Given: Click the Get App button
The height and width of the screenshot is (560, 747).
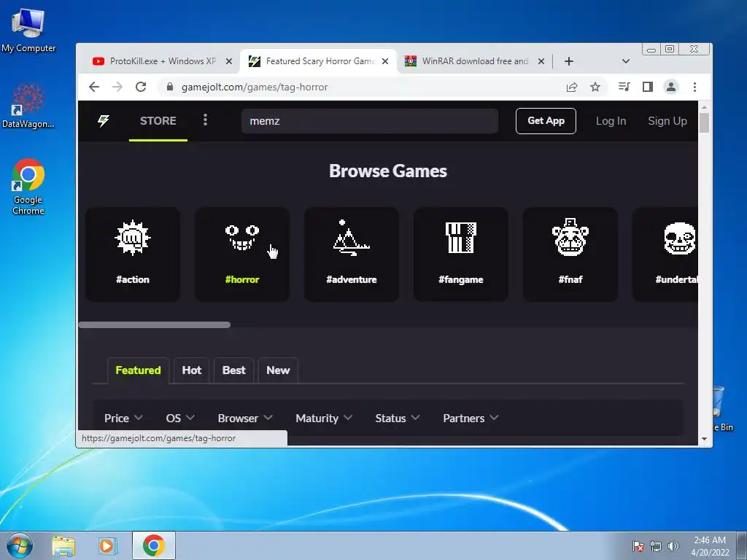Looking at the screenshot, I should click(x=546, y=121).
